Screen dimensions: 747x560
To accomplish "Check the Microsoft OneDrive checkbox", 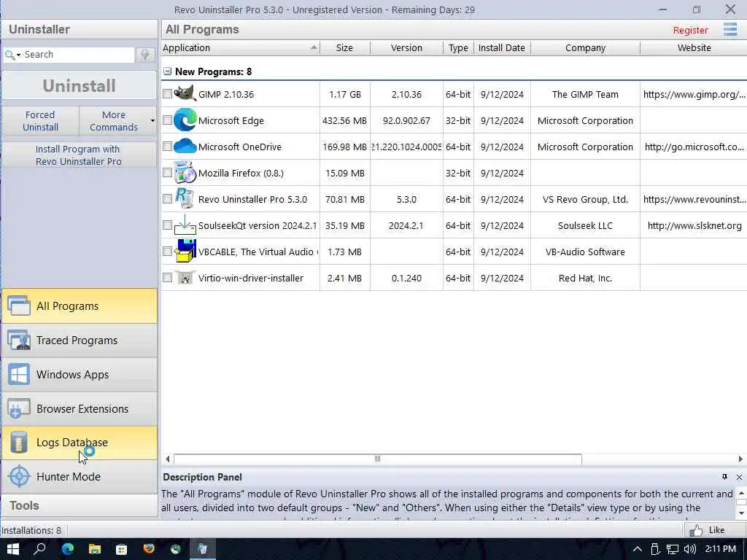I will tap(167, 146).
